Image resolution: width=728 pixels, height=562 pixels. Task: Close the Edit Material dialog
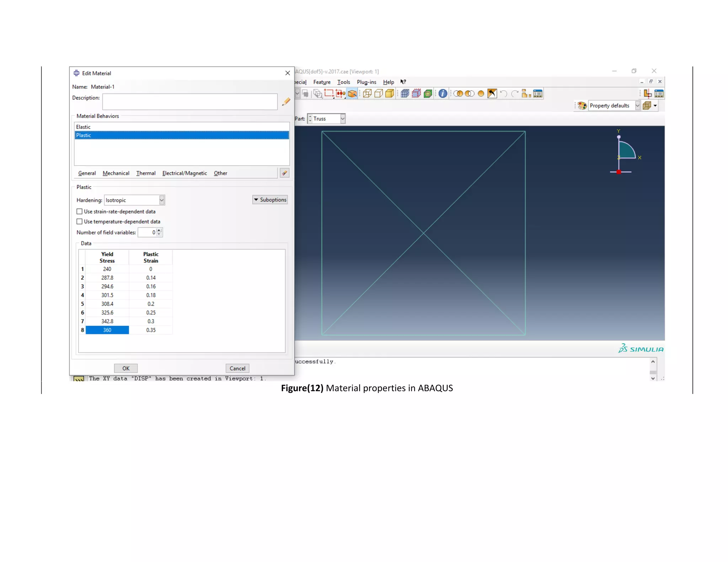[x=288, y=73]
